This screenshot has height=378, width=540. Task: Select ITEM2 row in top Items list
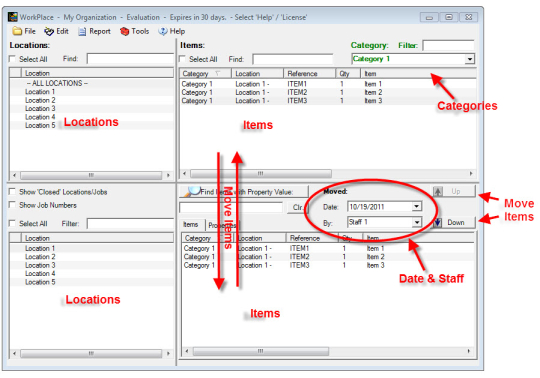pyautogui.click(x=328, y=92)
